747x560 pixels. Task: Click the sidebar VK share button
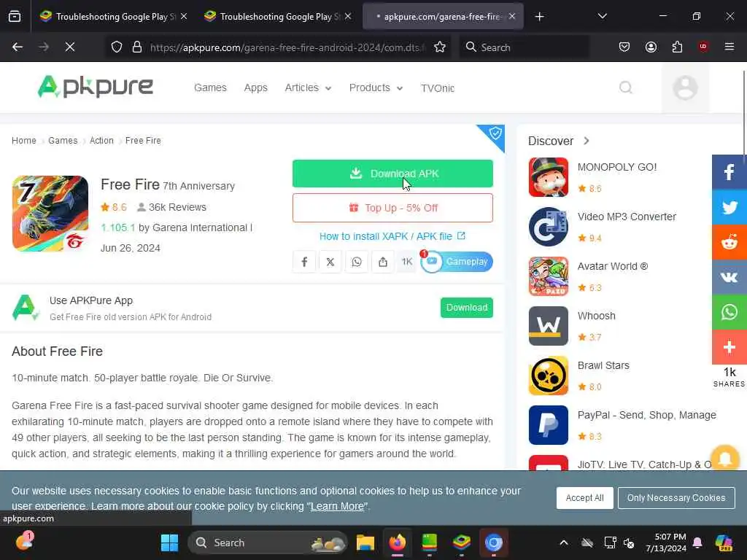[x=729, y=277]
